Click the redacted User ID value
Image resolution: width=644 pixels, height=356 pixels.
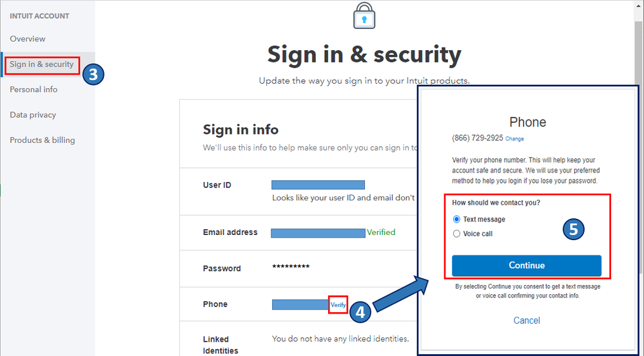click(x=318, y=185)
